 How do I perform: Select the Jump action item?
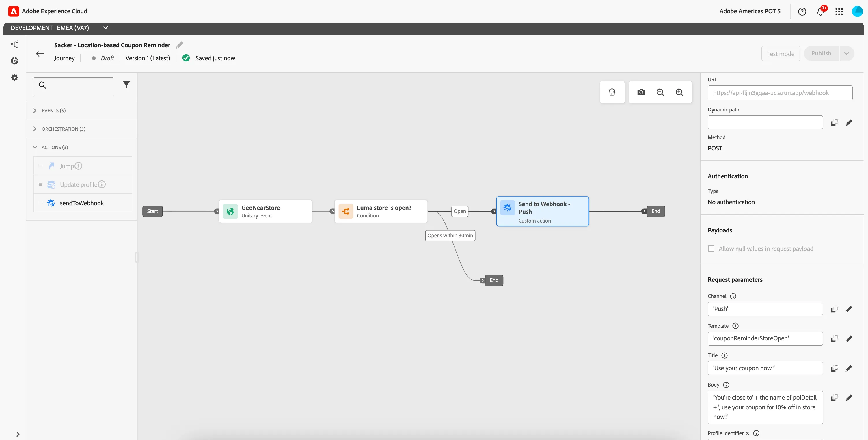[x=83, y=166]
